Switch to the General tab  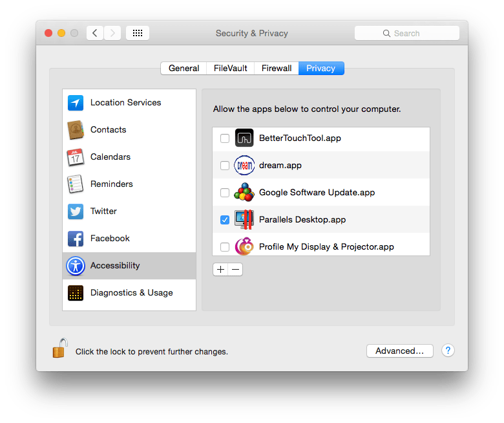(184, 68)
